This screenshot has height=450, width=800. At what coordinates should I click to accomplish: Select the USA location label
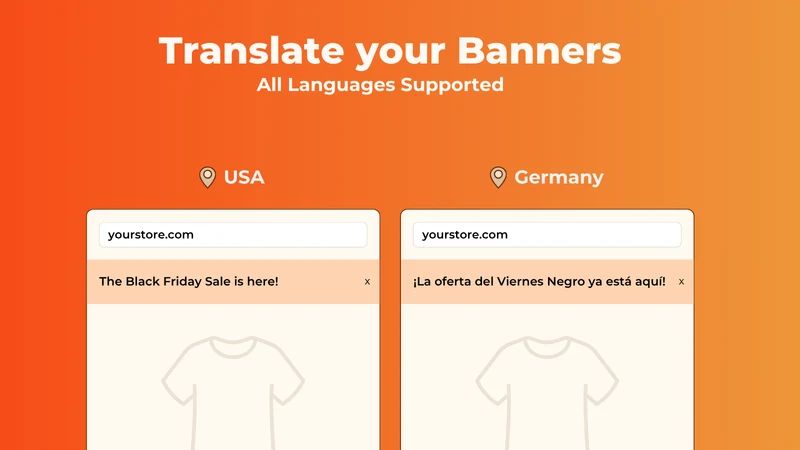tap(244, 177)
